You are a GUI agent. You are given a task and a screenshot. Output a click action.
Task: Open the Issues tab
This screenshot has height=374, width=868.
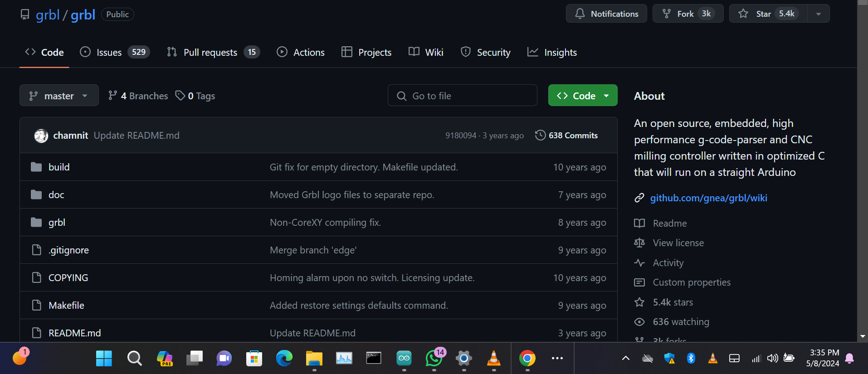coord(115,52)
